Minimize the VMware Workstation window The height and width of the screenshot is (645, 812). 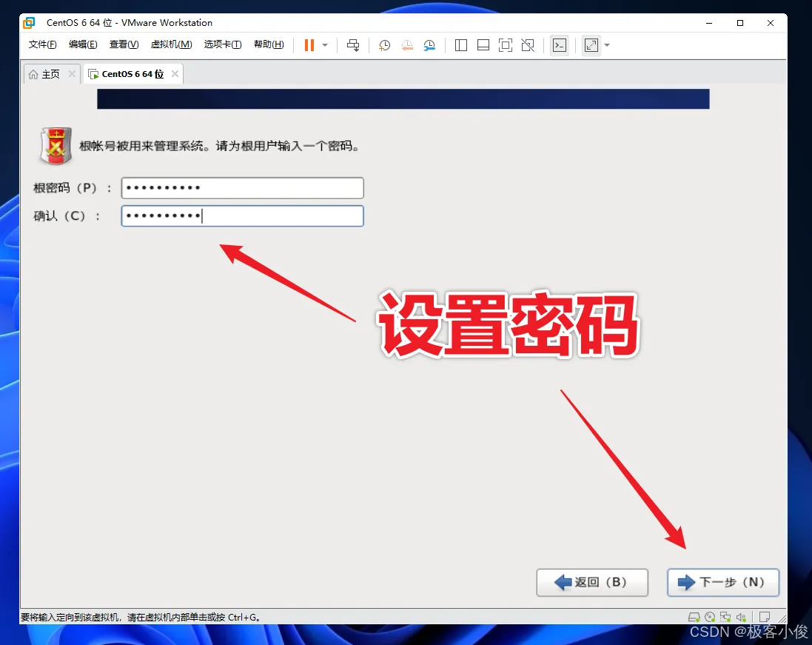pos(709,23)
